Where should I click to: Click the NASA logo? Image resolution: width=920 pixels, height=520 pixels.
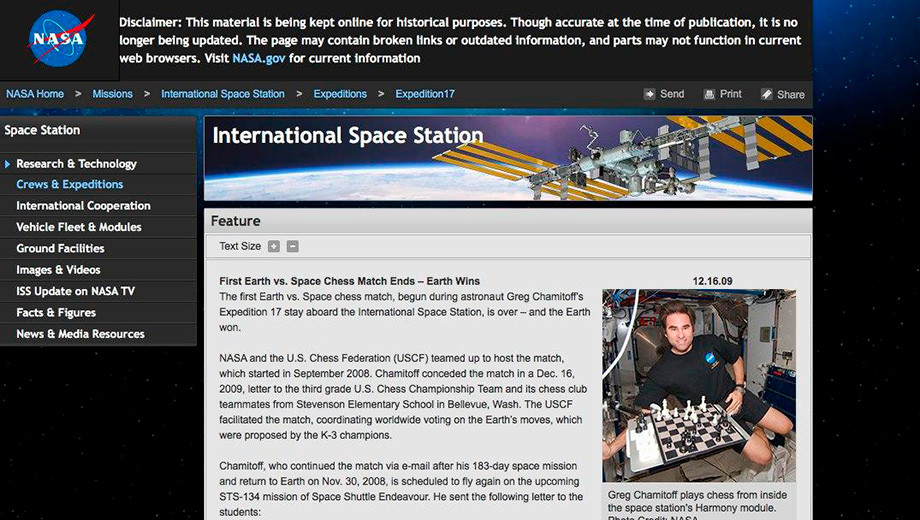[x=59, y=39]
